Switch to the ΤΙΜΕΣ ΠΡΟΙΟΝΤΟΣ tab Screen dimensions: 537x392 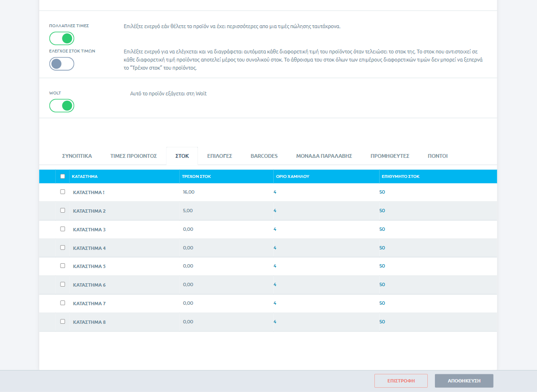coord(134,156)
